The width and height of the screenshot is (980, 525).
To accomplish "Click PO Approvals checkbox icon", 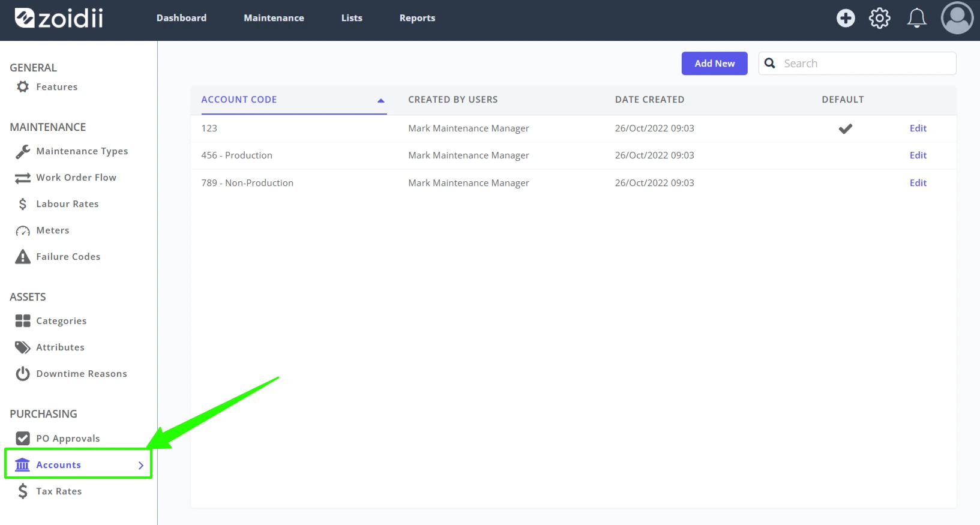I will point(23,439).
